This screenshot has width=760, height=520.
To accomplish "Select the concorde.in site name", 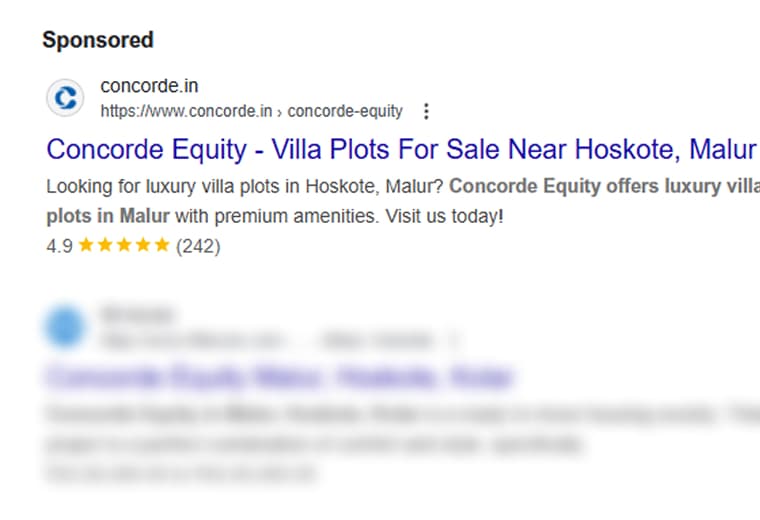I will pyautogui.click(x=149, y=86).
